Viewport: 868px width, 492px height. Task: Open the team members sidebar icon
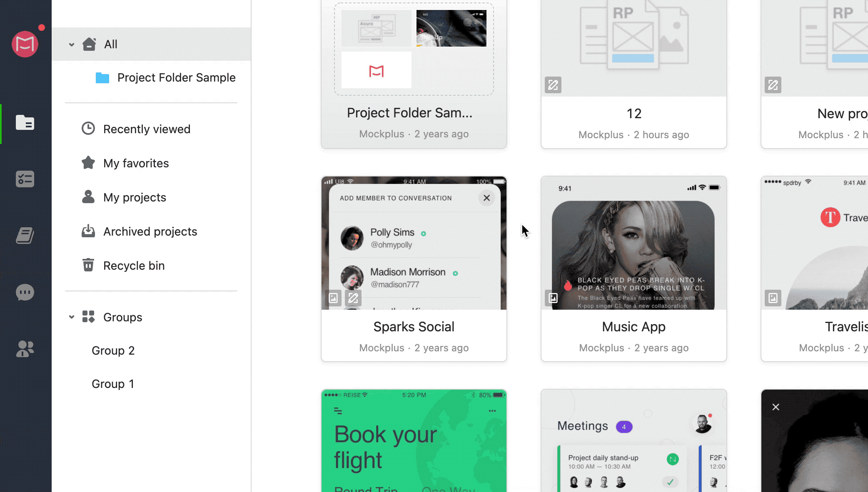(x=25, y=349)
